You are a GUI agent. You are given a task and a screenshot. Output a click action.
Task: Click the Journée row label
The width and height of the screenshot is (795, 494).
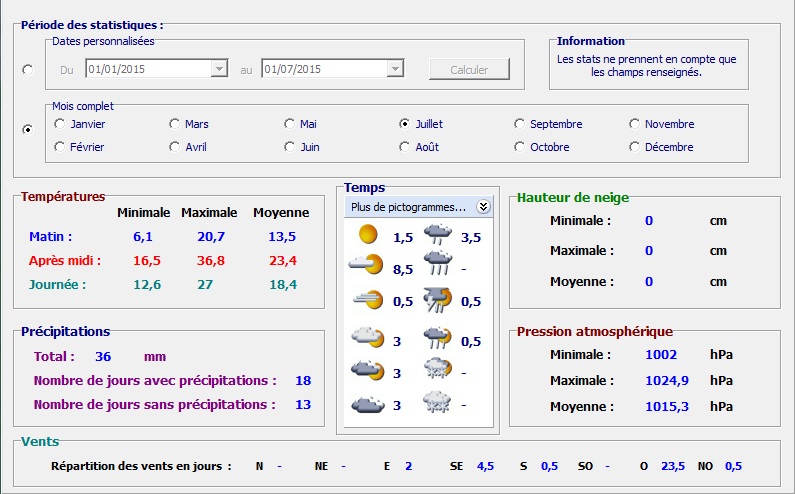[x=57, y=285]
